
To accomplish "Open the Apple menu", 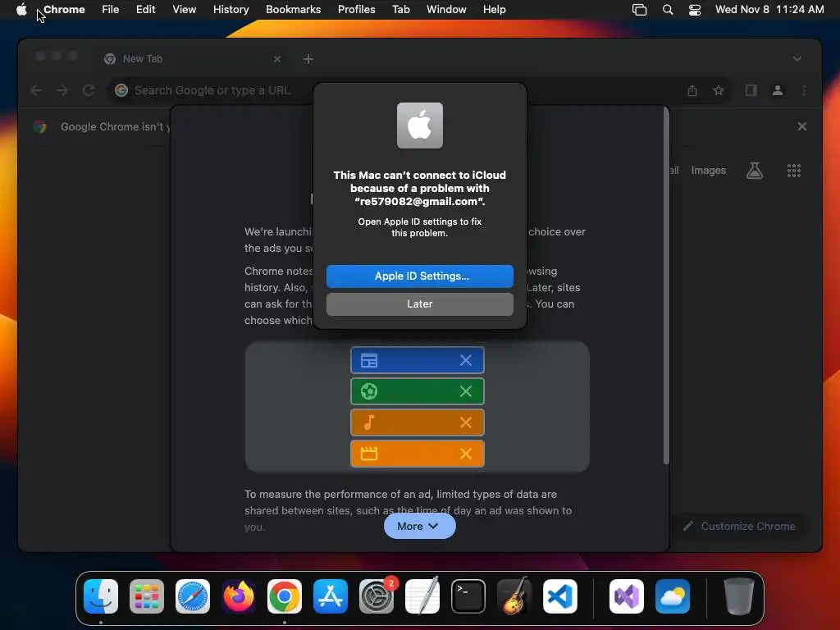I will 21,9.
